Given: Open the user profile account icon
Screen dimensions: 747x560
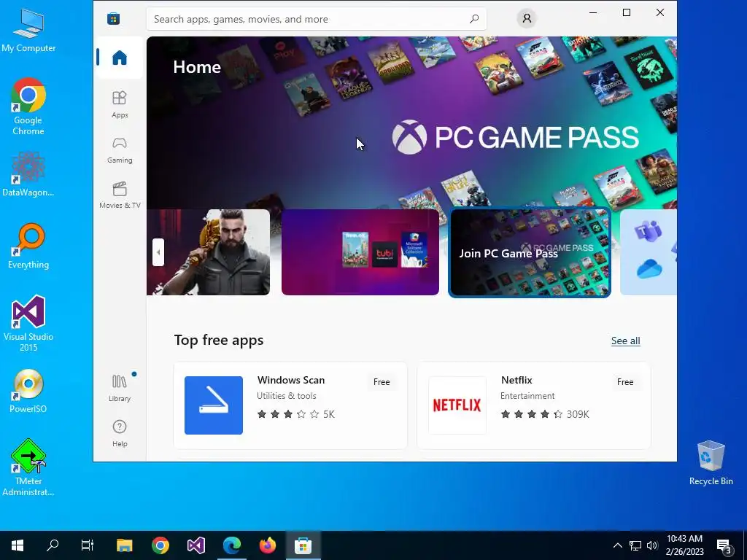Looking at the screenshot, I should point(527,18).
